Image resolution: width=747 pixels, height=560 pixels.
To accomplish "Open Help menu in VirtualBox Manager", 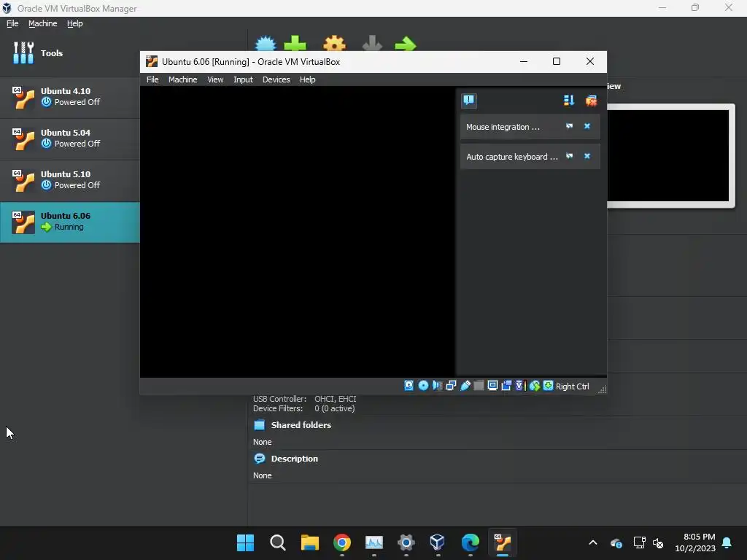I will [x=74, y=23].
